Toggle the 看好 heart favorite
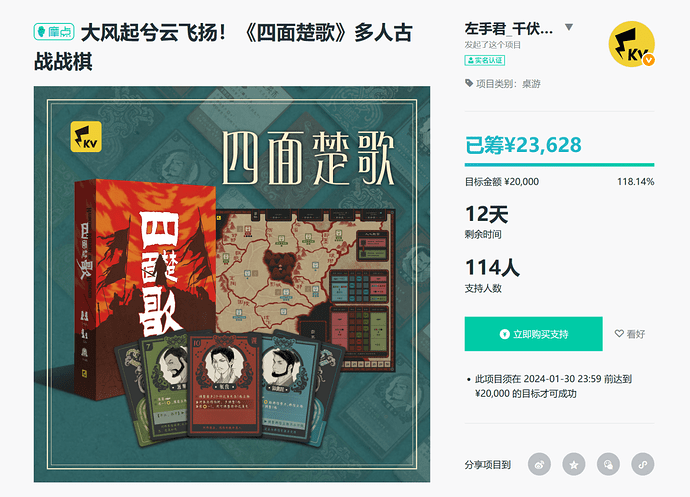Screen dimensions: 690x497 pos(630,334)
